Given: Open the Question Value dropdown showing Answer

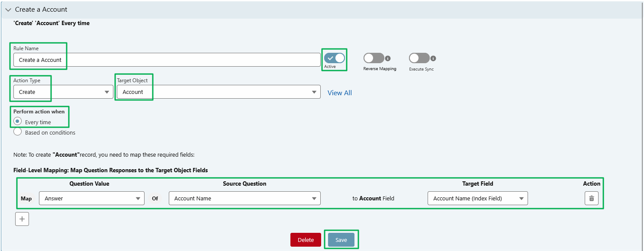Looking at the screenshot, I should tap(91, 198).
